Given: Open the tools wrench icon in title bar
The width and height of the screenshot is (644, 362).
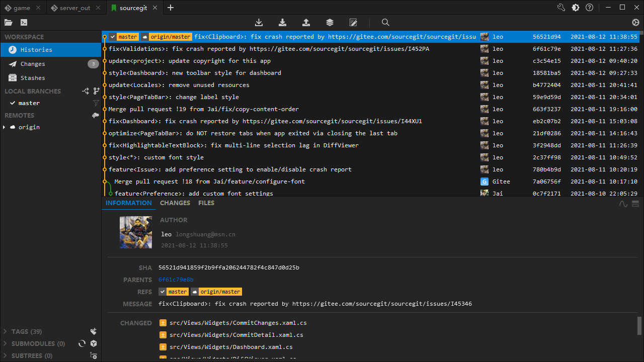Looking at the screenshot, I should click(x=561, y=8).
